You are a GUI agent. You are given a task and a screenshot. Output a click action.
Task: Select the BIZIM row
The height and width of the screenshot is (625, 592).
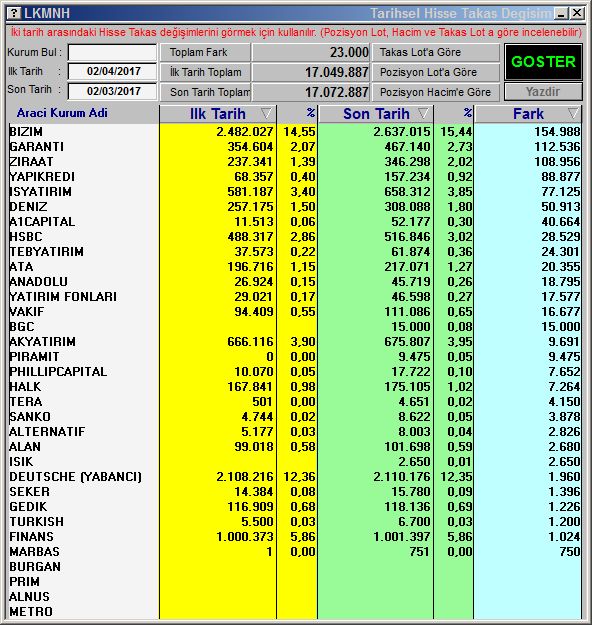(295, 132)
